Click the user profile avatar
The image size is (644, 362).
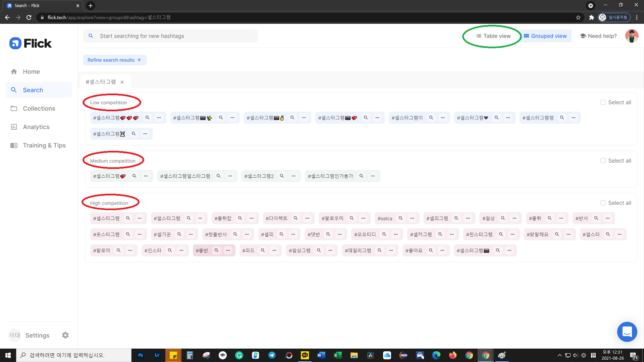[632, 36]
